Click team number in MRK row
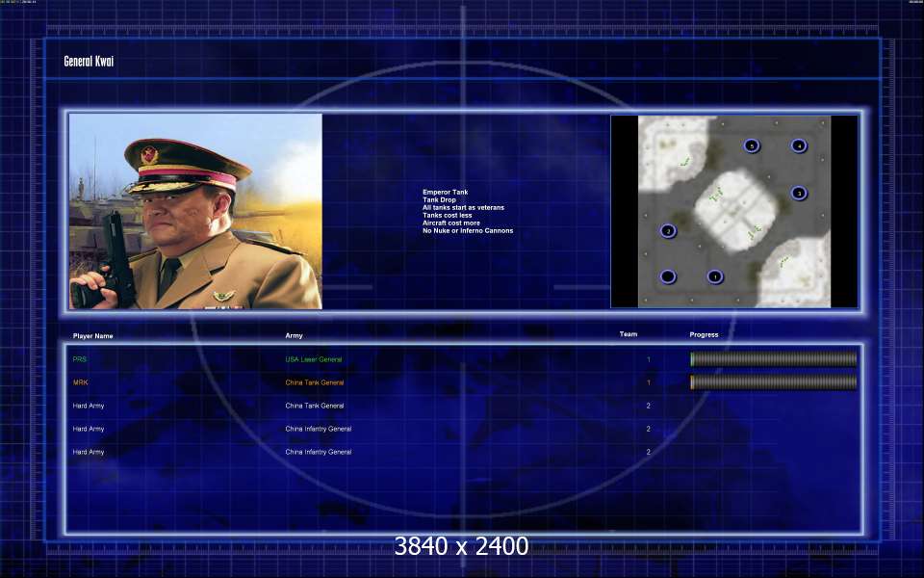Viewport: 924px width, 578px height. (649, 382)
